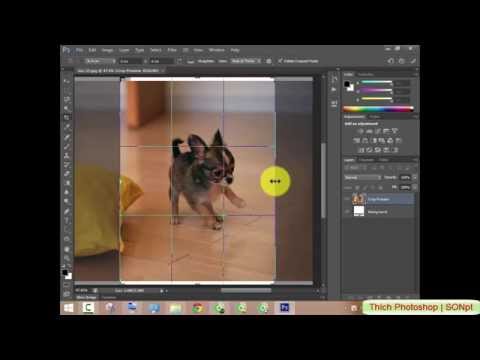Click foreground color swatch in Color panel
The image size is (480, 360).
tap(347, 84)
